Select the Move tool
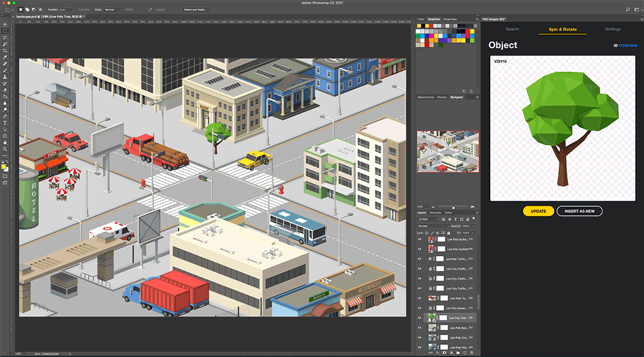This screenshot has height=357, width=644. pyautogui.click(x=5, y=24)
